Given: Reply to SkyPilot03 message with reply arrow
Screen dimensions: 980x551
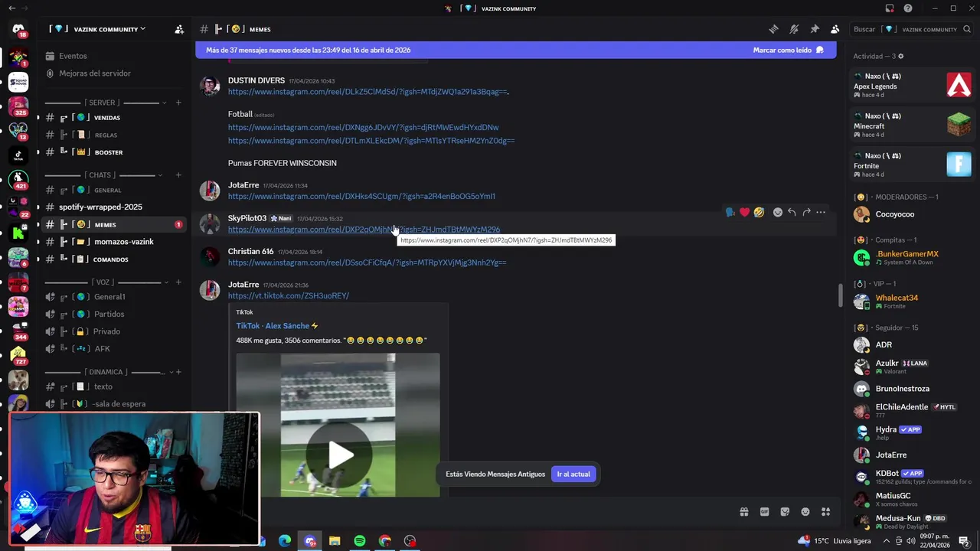Looking at the screenshot, I should (x=792, y=212).
